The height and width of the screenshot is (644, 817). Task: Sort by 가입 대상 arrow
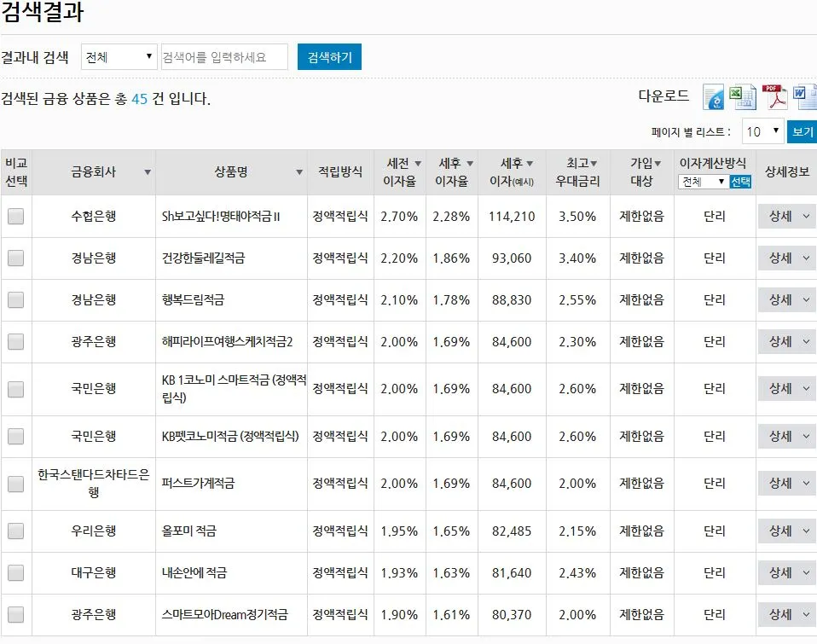(x=658, y=164)
